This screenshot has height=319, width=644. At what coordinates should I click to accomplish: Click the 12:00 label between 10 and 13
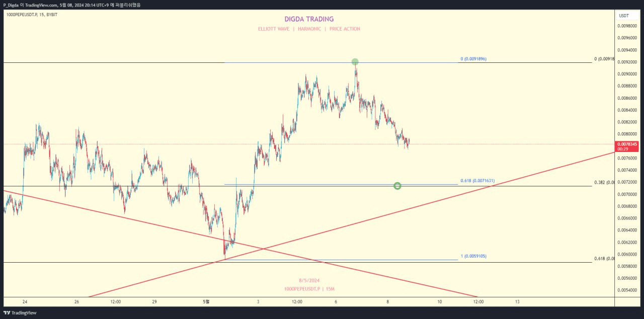(x=478, y=302)
